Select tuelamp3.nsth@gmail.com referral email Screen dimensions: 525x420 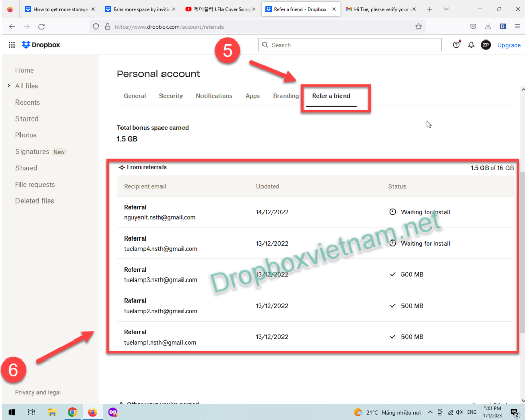(160, 280)
